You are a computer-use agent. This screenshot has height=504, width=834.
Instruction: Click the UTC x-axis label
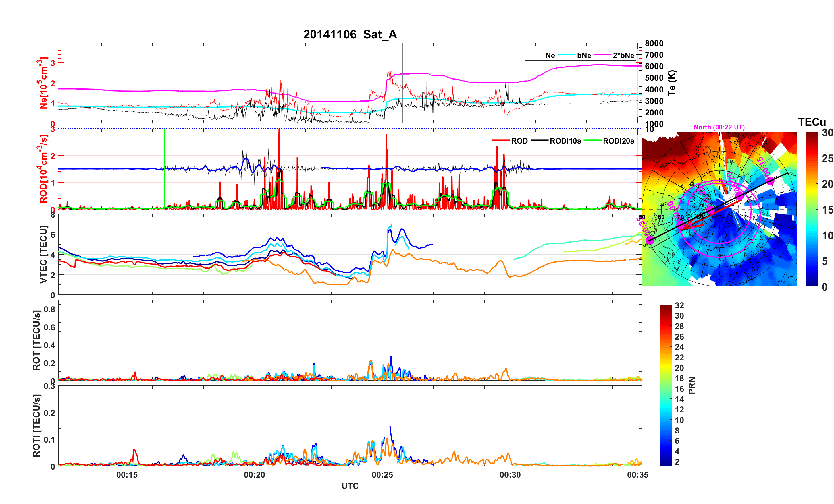350,486
